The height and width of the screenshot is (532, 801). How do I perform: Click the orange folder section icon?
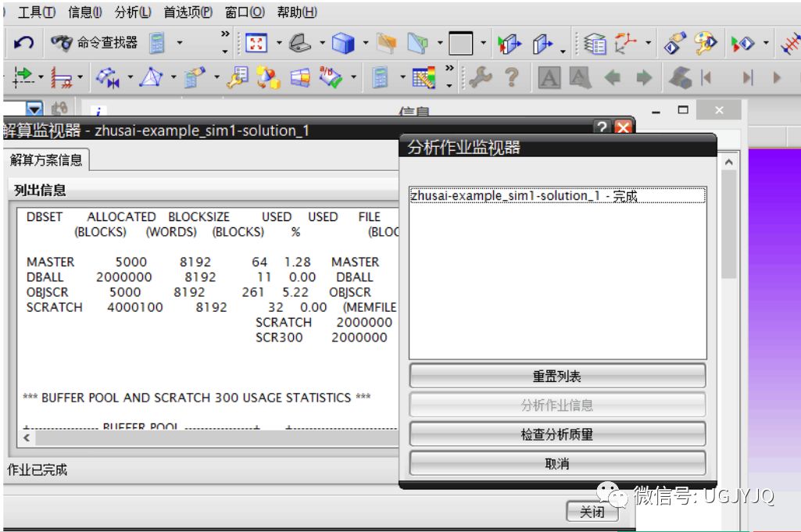[x=387, y=43]
